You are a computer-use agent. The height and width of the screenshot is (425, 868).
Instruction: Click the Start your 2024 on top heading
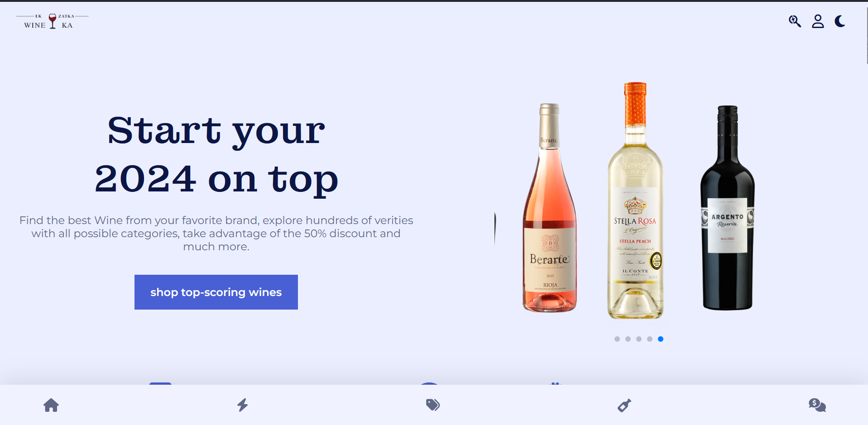(x=216, y=154)
